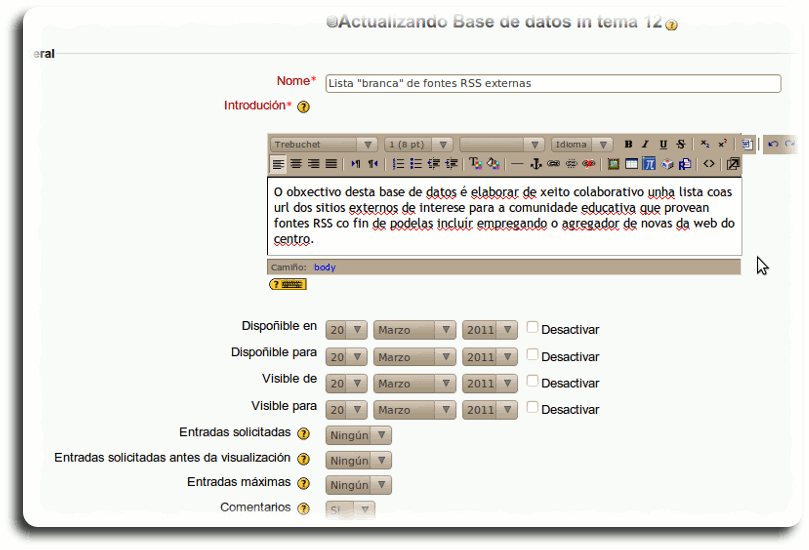
Task: Check Desactivar for Dispoñible en
Action: (532, 328)
